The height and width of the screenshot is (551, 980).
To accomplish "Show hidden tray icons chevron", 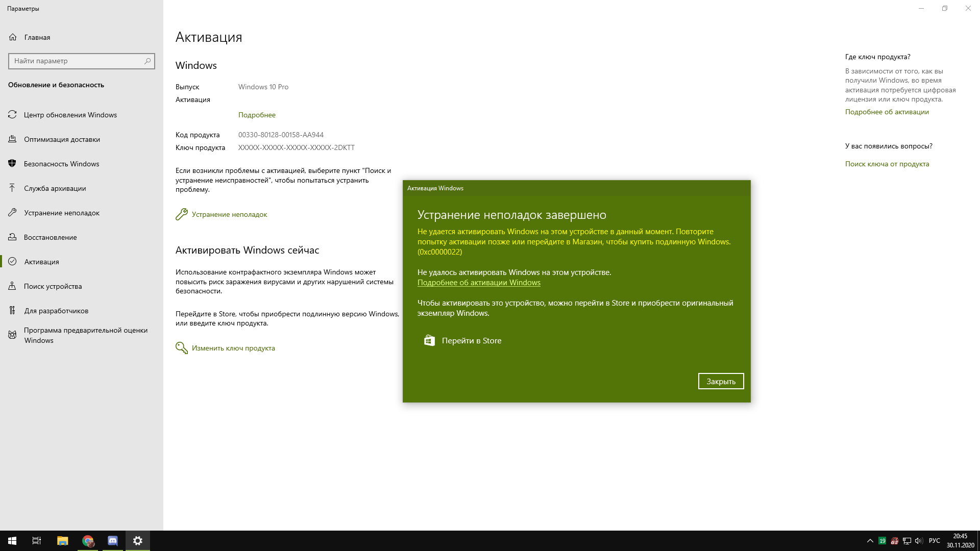I will pyautogui.click(x=870, y=541).
